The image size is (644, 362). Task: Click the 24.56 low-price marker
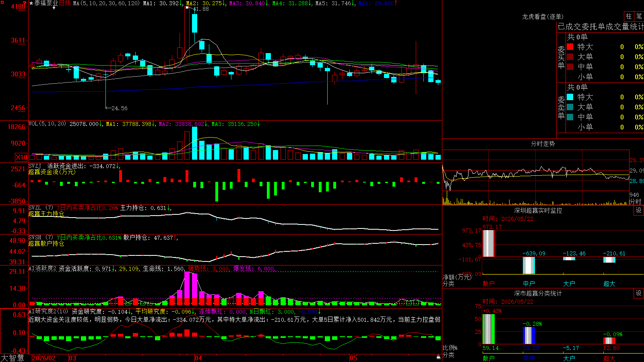coord(119,108)
